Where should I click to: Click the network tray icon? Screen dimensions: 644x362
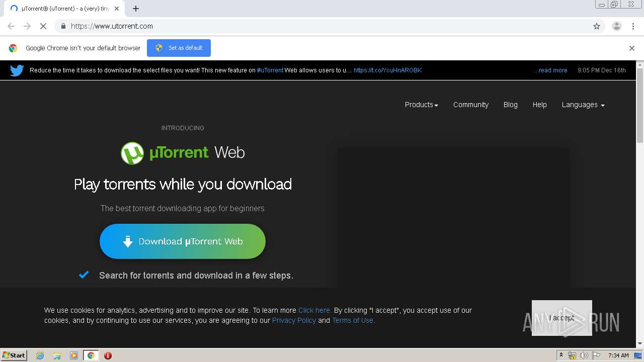(572, 355)
